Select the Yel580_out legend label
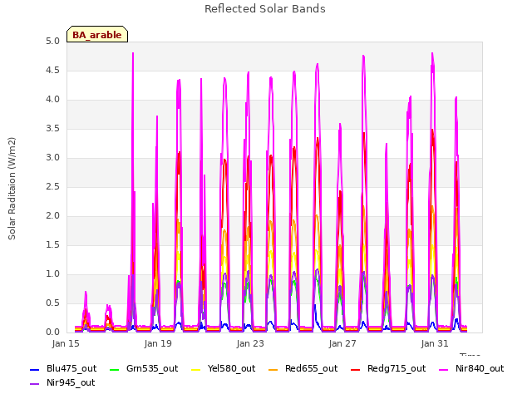532x399 pixels. point(231,369)
